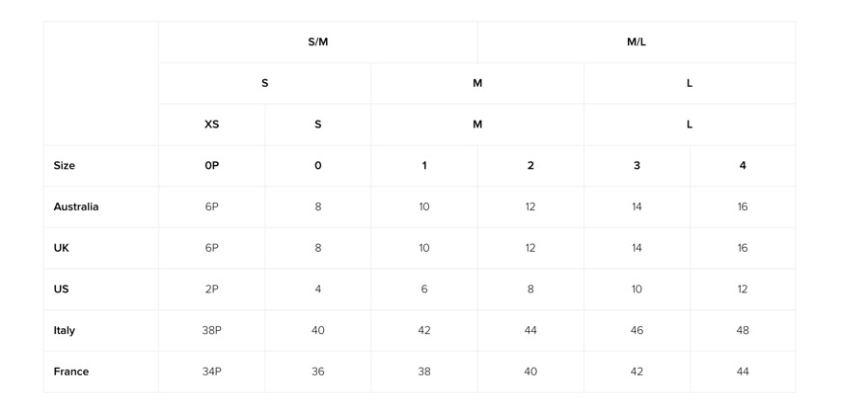Click the 34P cell in France row
Image resolution: width=868 pixels, height=413 pixels.
point(212,372)
